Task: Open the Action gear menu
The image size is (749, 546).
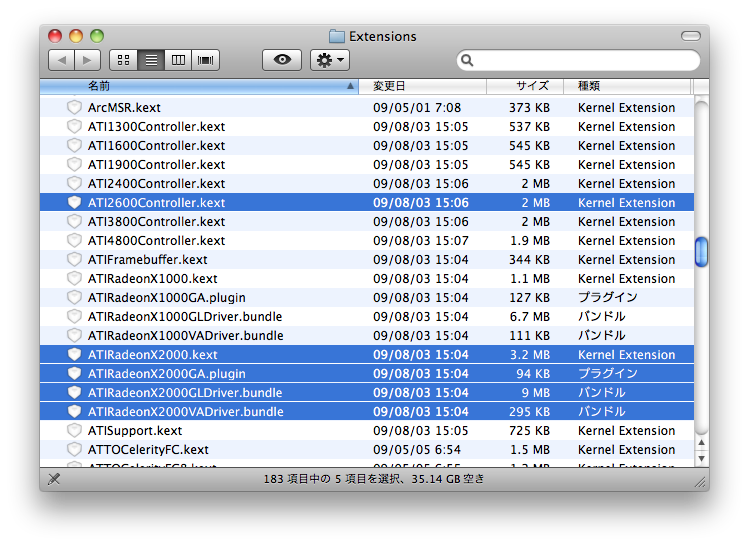Action: pos(330,60)
